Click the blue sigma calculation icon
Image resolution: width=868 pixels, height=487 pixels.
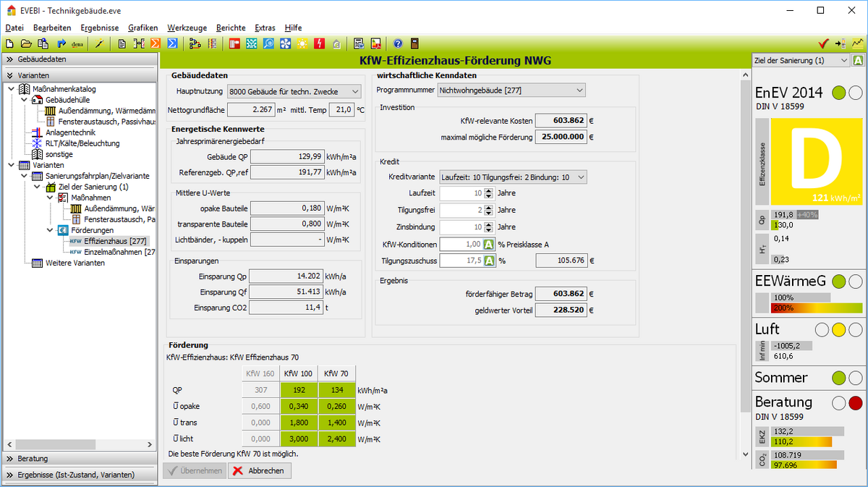coord(172,43)
